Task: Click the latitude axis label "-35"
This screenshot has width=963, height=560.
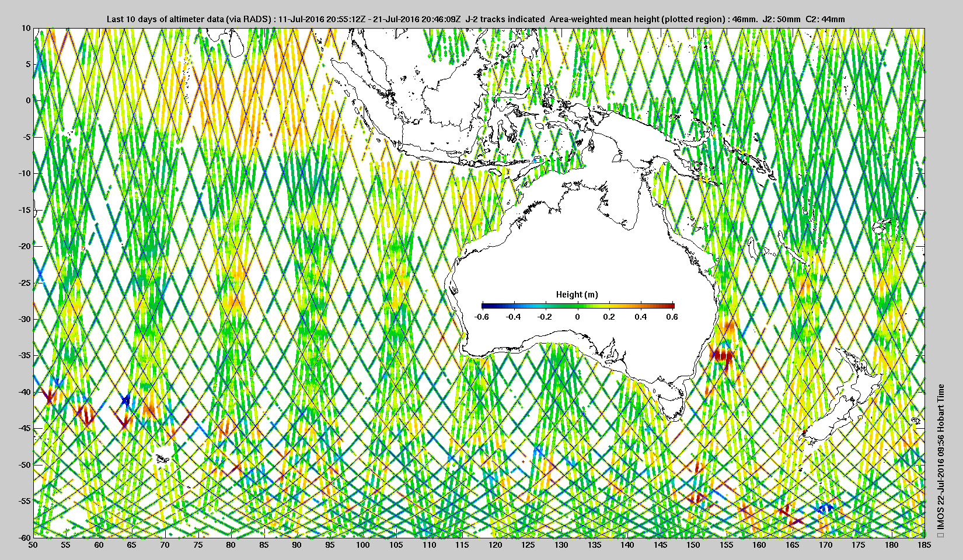Action: (x=25, y=355)
